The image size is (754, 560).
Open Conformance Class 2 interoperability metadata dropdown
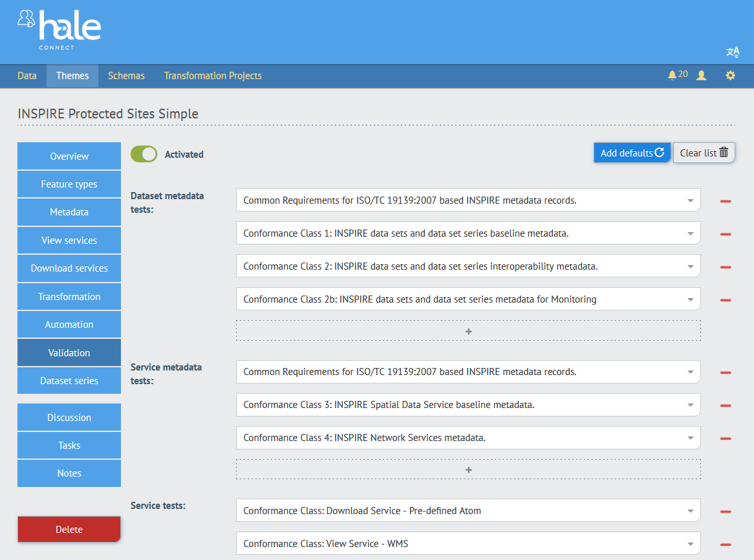tap(468, 266)
